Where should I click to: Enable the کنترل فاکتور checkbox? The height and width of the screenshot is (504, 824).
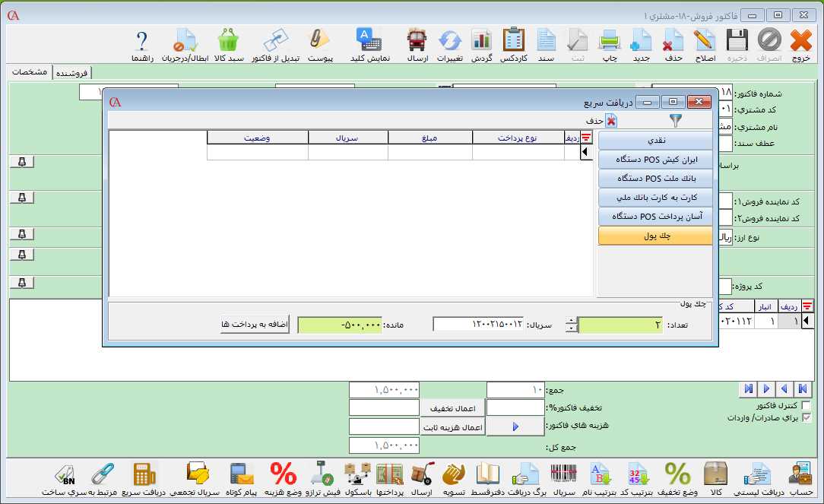coord(807,406)
